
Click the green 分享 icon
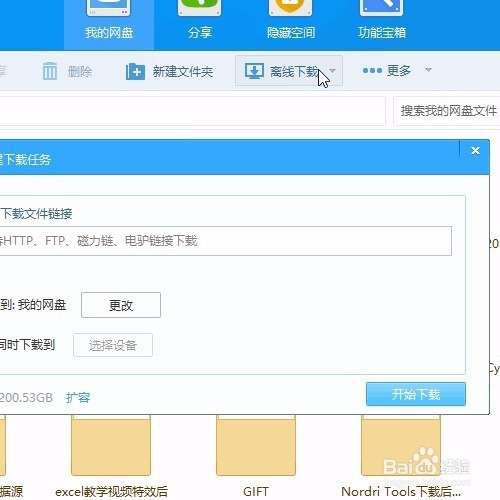pyautogui.click(x=199, y=7)
